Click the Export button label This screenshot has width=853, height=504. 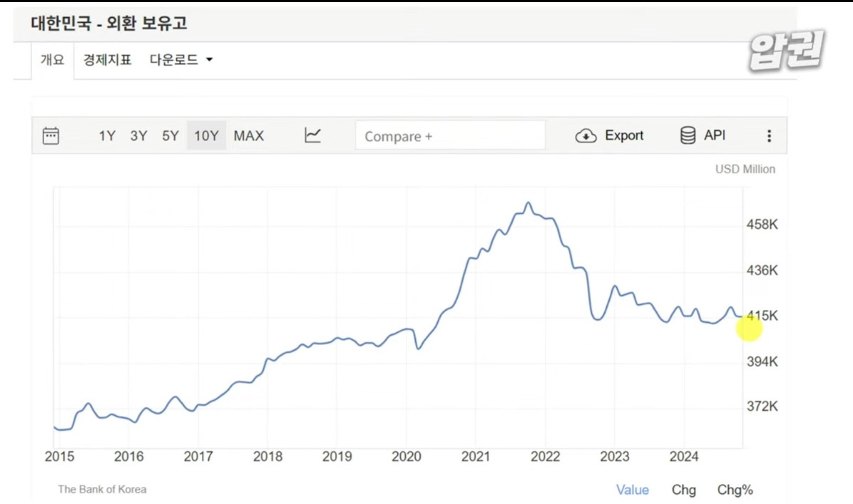point(624,135)
